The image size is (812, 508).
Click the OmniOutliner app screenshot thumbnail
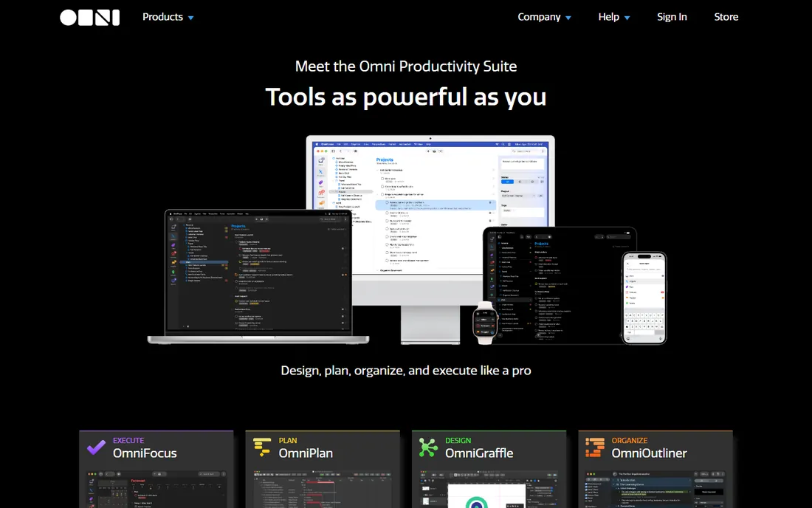pos(655,489)
